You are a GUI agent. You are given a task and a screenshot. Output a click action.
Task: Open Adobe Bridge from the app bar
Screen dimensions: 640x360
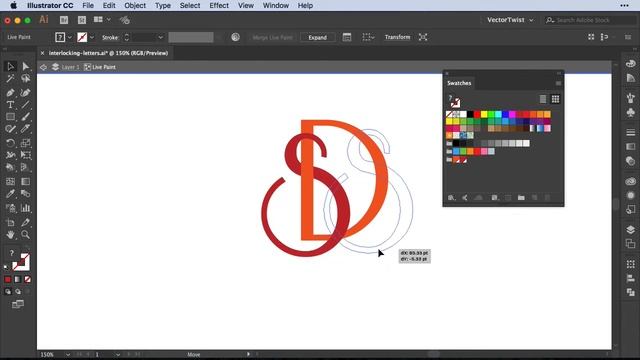pyautogui.click(x=64, y=20)
